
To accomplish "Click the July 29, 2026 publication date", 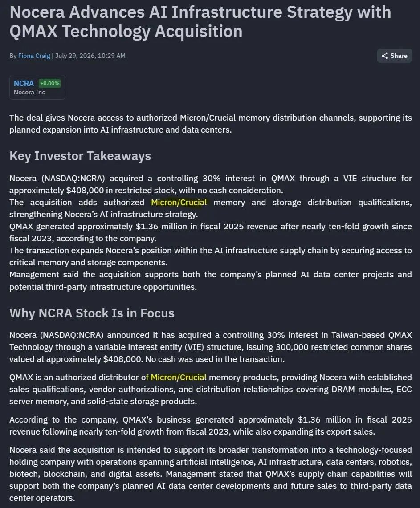I will click(90, 56).
